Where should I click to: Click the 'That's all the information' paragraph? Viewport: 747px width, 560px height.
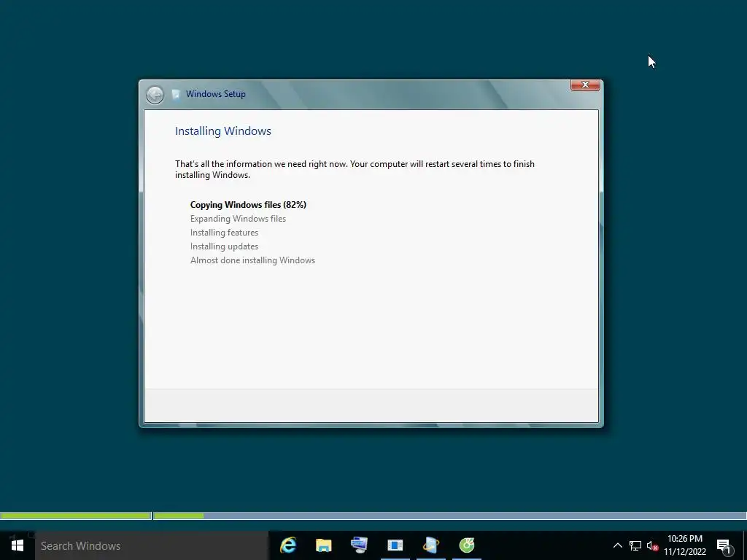tap(355, 169)
